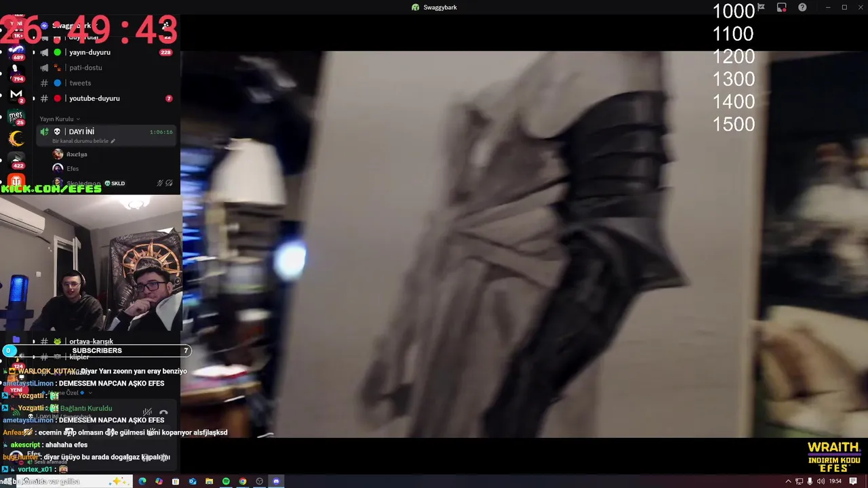Open Microsoft Edge from taskbar

pos(142,481)
